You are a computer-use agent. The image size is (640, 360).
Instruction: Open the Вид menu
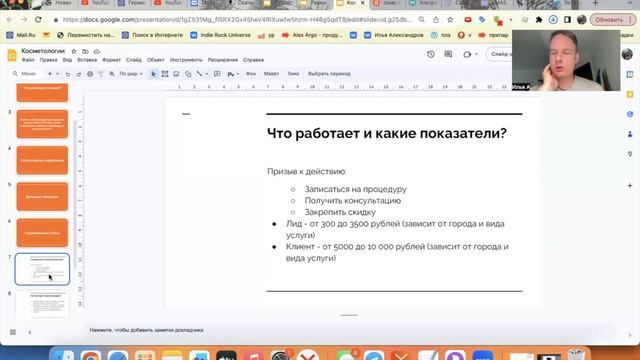(x=67, y=60)
